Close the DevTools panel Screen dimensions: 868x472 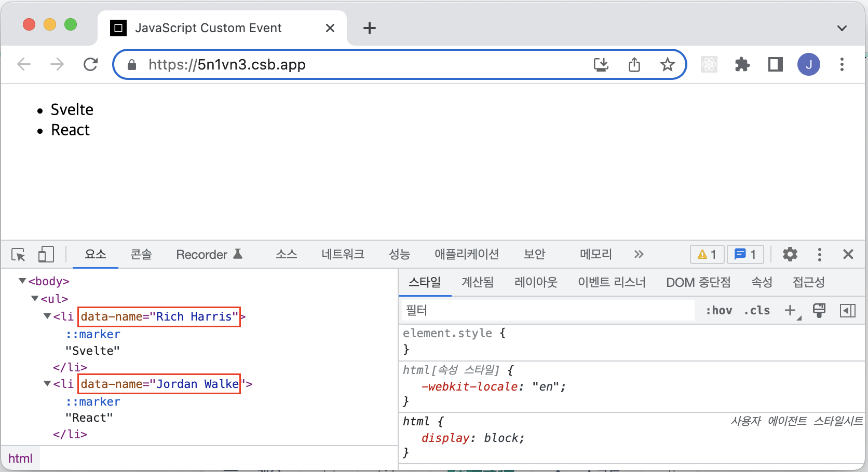848,254
